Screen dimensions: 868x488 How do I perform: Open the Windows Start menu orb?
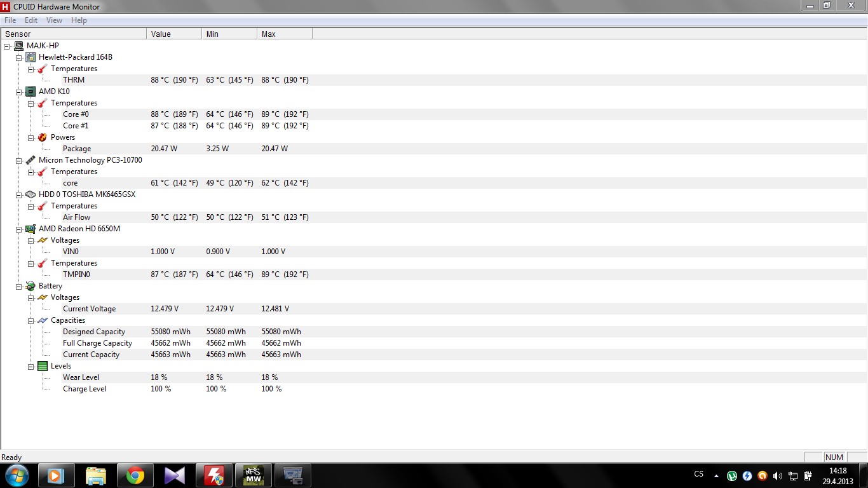click(x=17, y=475)
